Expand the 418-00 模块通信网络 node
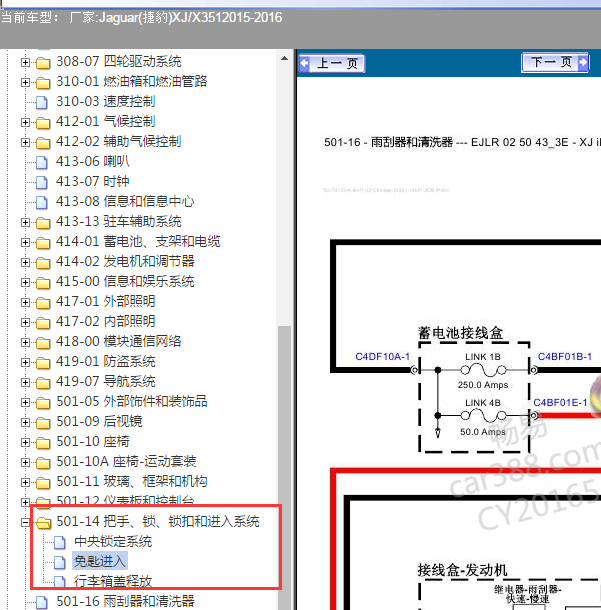This screenshot has height=610, width=601. [25, 342]
